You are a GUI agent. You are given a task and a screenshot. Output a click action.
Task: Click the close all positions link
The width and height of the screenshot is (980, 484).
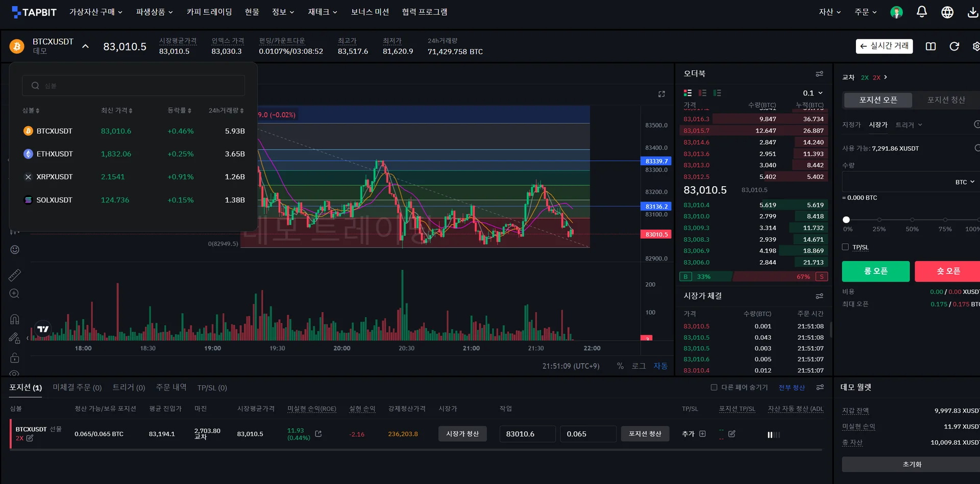point(792,388)
